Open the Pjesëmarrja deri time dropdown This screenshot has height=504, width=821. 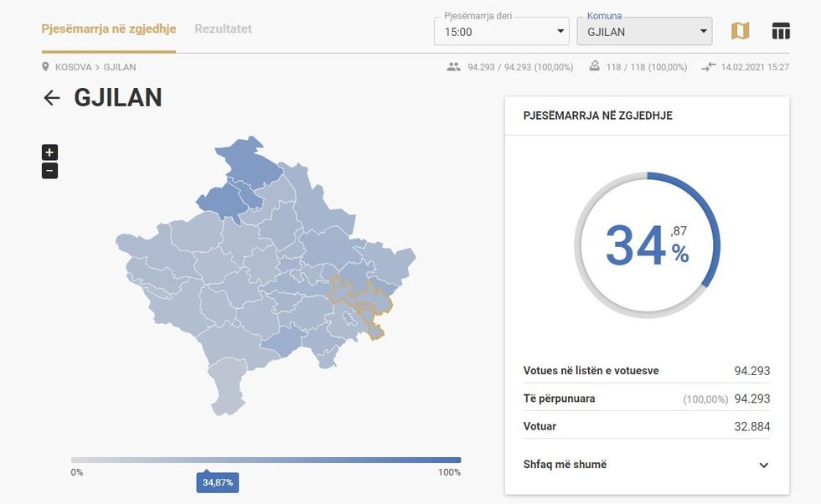[502, 32]
